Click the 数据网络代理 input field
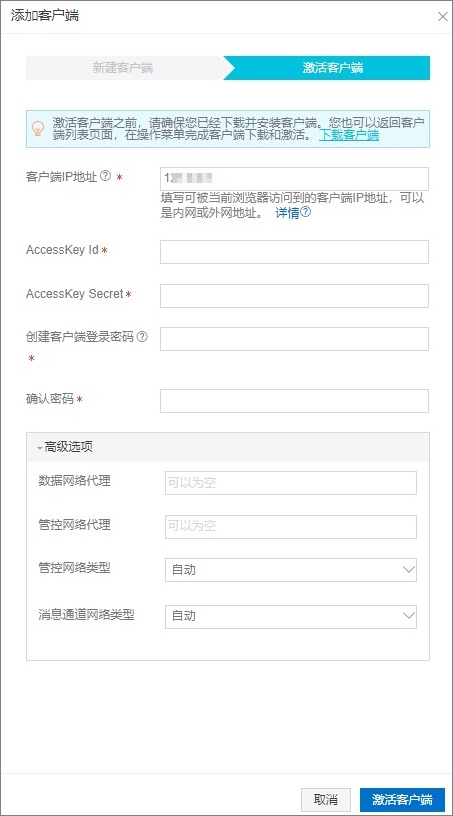453x816 pixels. pyautogui.click(x=291, y=483)
